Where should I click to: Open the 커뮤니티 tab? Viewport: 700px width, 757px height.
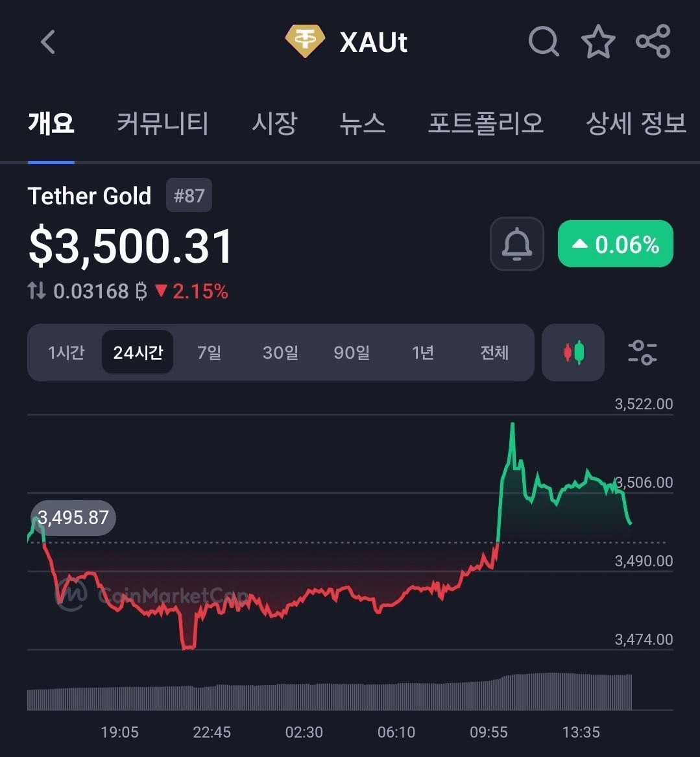pos(163,123)
